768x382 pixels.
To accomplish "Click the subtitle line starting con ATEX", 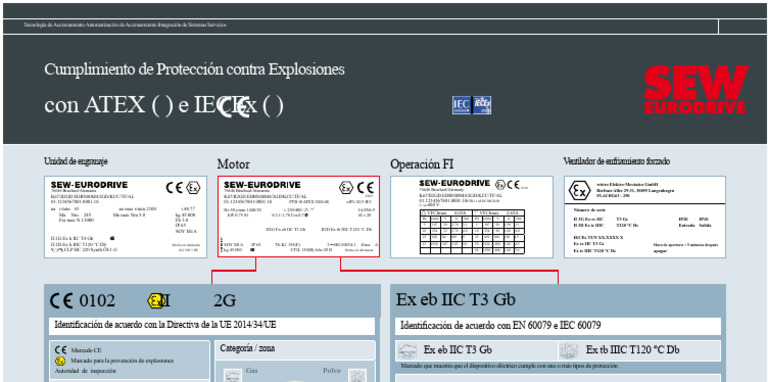I will coord(164,105).
